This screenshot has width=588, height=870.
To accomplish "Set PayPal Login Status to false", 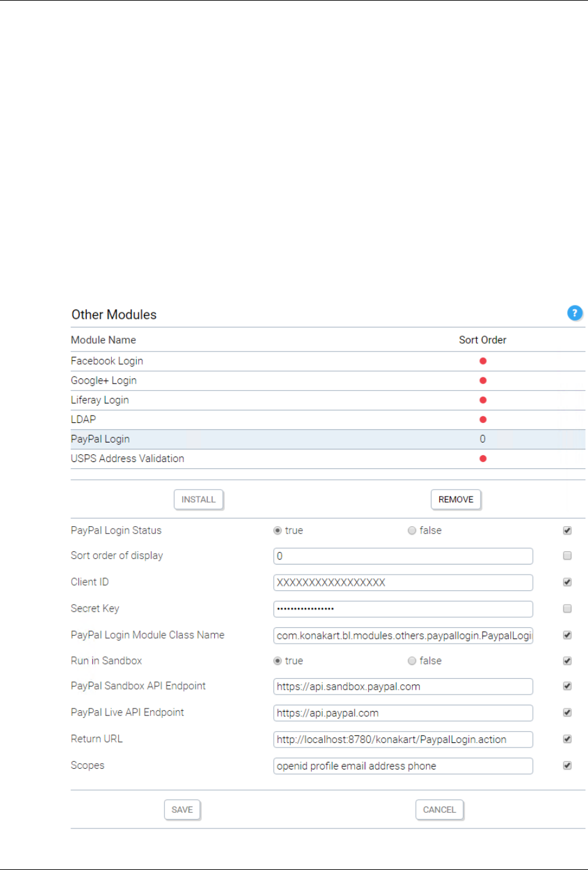I will click(x=412, y=531).
